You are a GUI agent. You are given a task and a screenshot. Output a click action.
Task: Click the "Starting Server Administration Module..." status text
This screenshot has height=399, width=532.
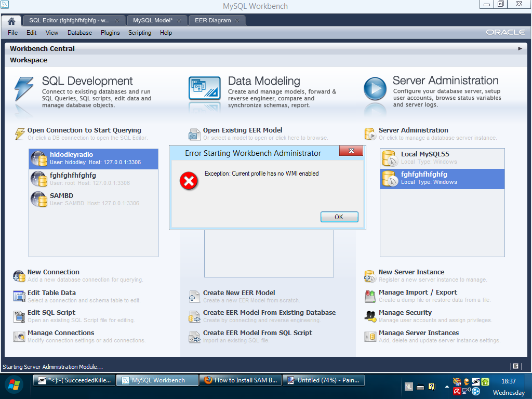point(52,367)
